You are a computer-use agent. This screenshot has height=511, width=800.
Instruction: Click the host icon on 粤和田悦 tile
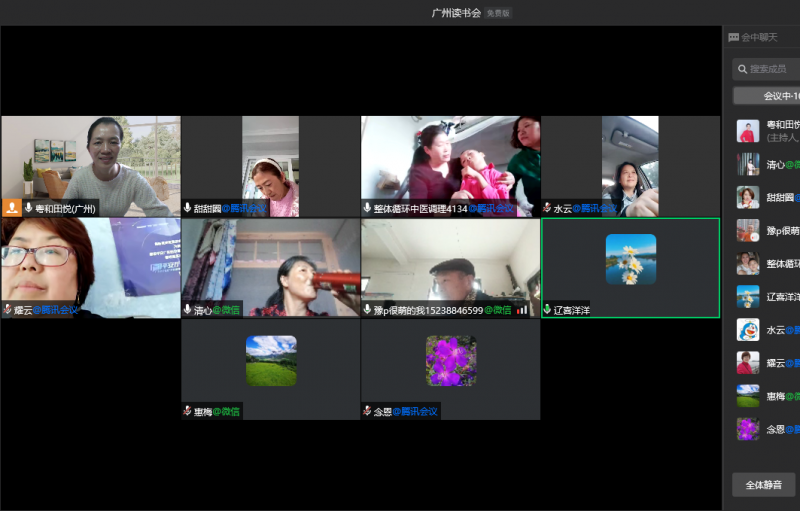tap(12, 208)
